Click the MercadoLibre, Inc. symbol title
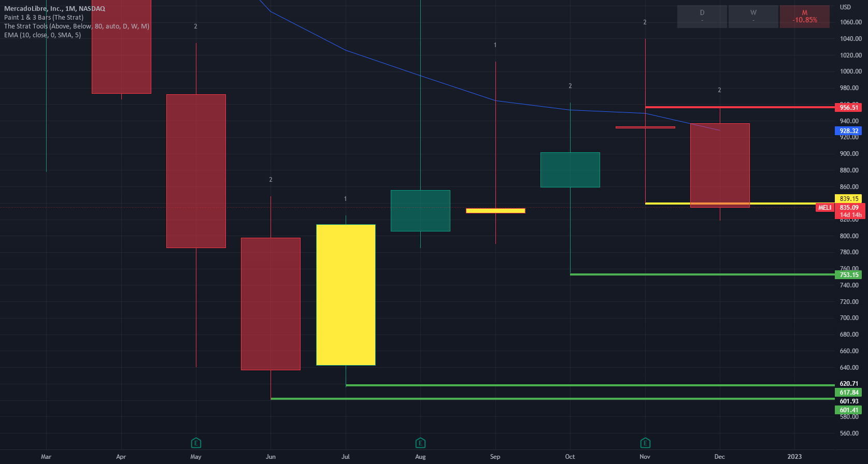The height and width of the screenshot is (464, 868). tap(54, 9)
